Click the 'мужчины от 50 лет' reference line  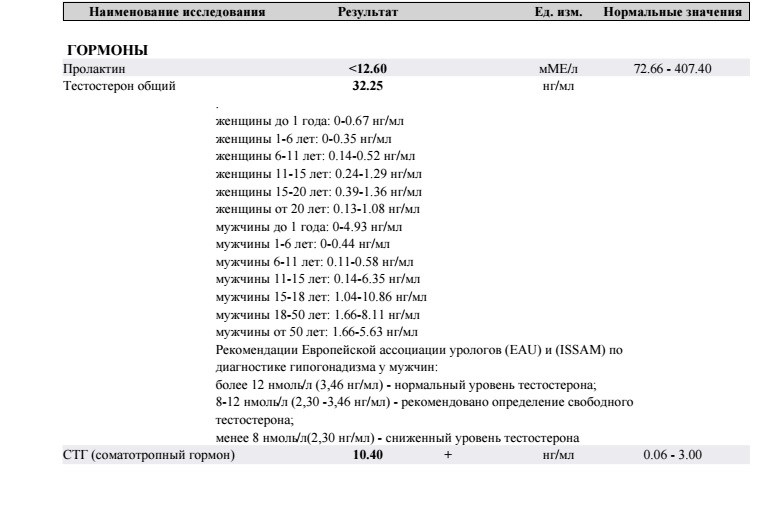318,331
